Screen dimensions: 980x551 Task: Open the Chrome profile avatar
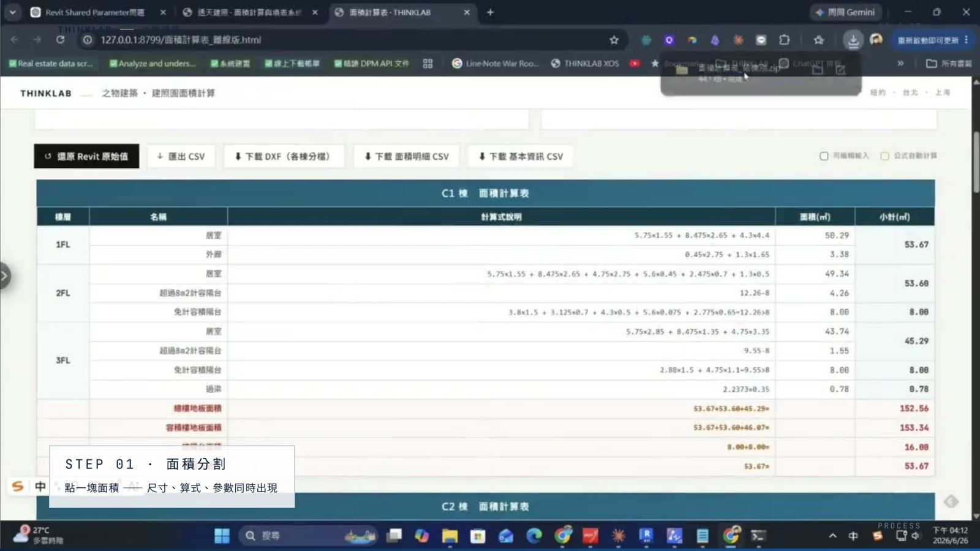[876, 40]
